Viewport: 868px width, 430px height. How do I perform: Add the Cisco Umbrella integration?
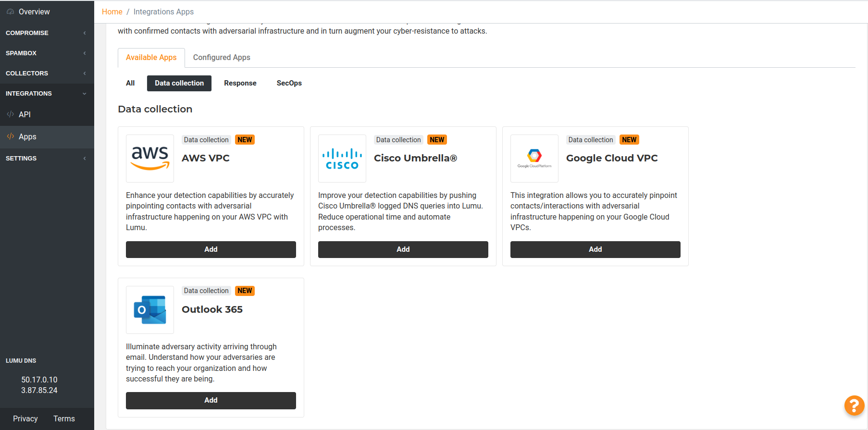pyautogui.click(x=403, y=249)
